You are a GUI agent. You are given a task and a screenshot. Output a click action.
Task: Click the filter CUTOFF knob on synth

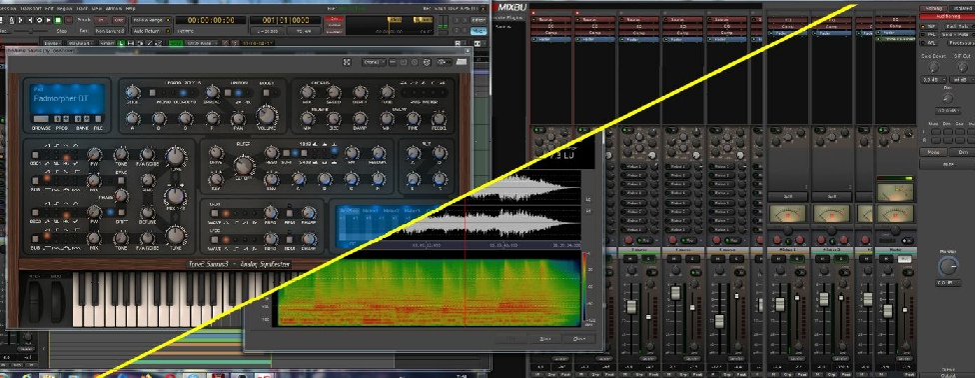click(x=244, y=165)
